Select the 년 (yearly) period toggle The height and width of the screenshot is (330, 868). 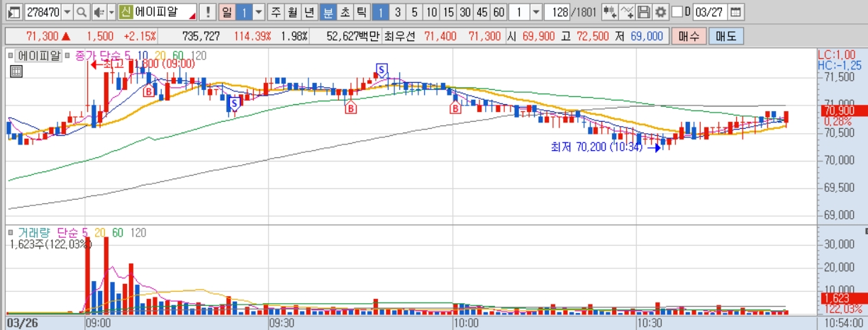tap(308, 12)
